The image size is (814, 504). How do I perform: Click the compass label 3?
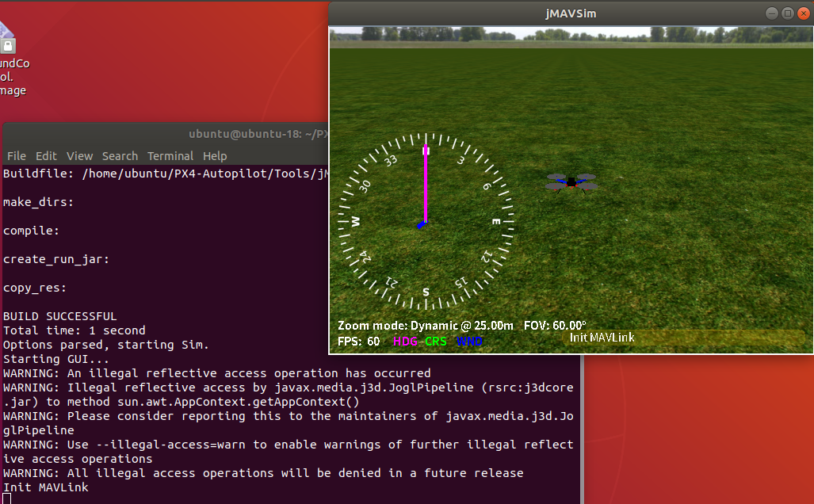(461, 160)
